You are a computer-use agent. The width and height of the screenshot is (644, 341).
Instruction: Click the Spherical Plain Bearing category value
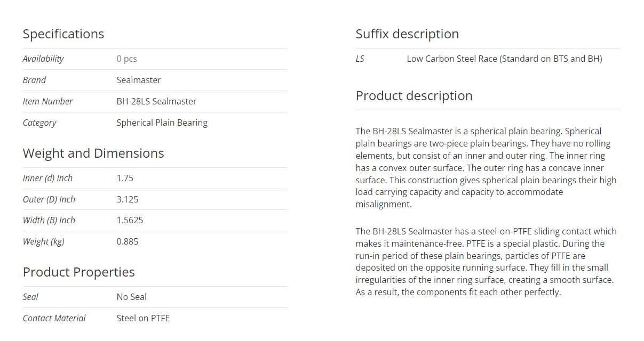pyautogui.click(x=162, y=123)
